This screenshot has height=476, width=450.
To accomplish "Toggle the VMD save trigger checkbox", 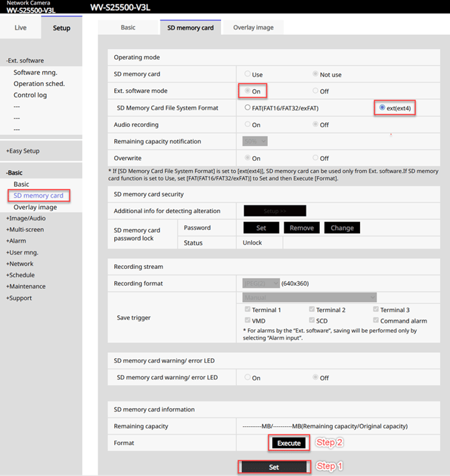I will (x=248, y=321).
